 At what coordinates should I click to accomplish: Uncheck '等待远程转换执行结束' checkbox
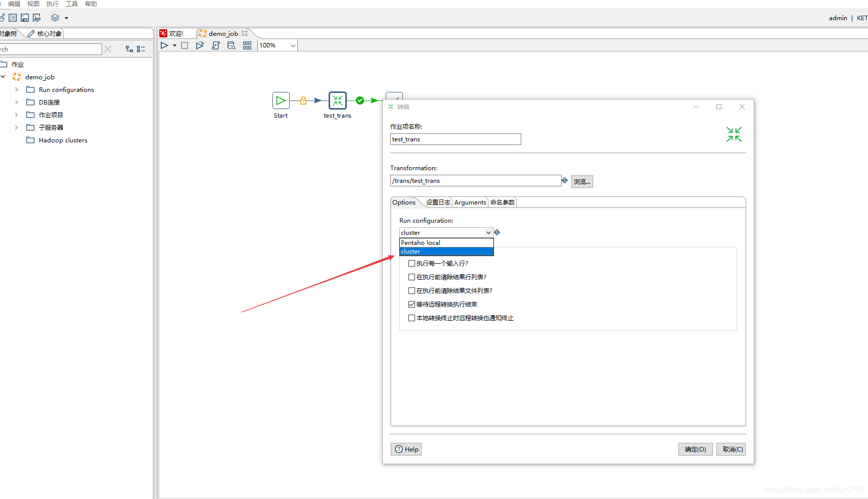point(412,304)
